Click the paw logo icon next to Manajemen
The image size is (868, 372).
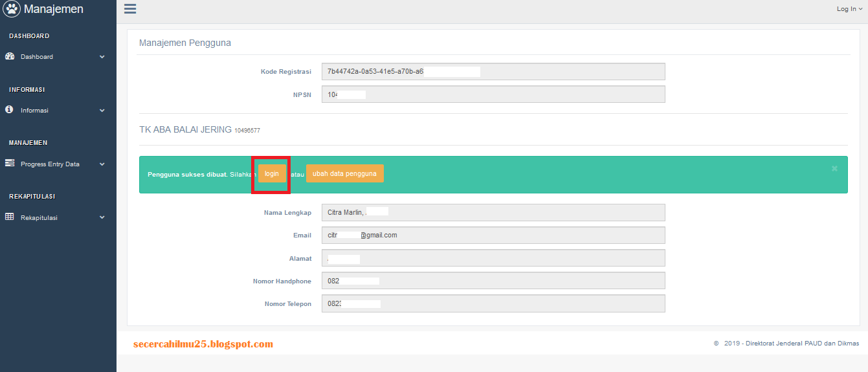pos(12,9)
